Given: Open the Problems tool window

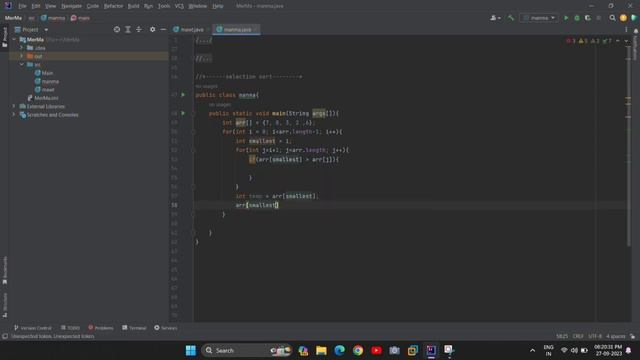Looking at the screenshot, I should point(100,328).
